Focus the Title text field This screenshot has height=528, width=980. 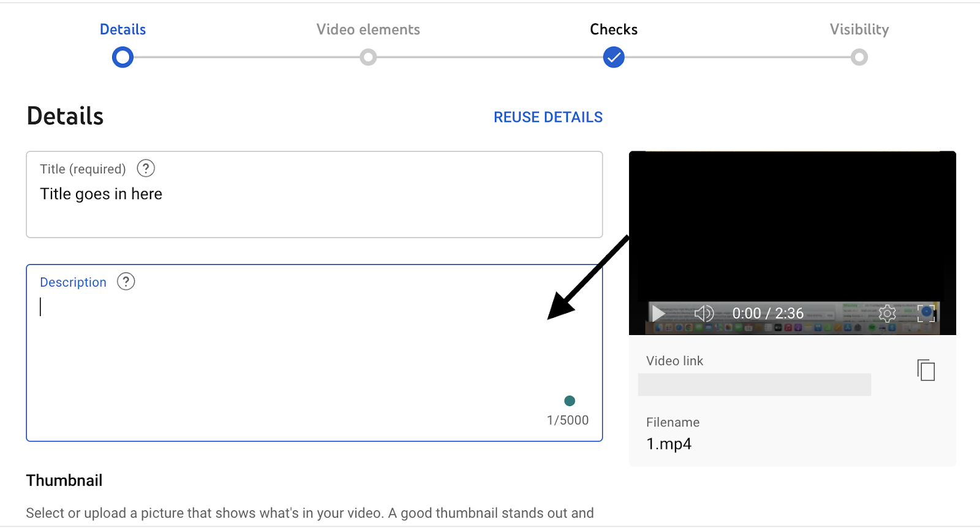point(314,194)
